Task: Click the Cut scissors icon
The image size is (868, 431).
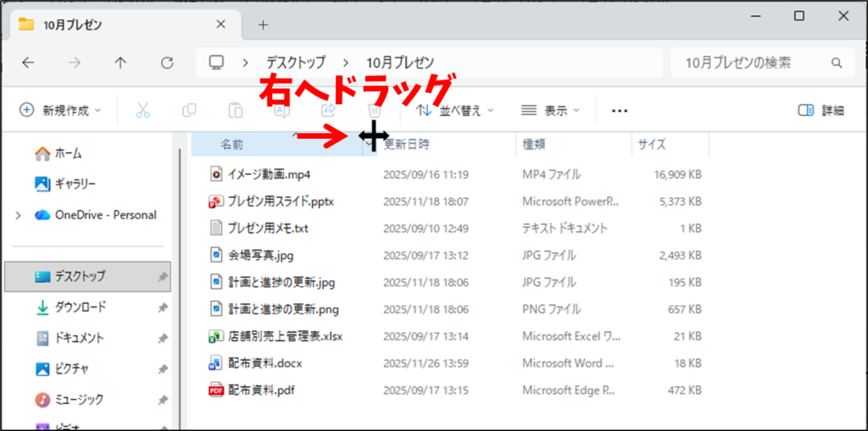Action: tap(142, 110)
